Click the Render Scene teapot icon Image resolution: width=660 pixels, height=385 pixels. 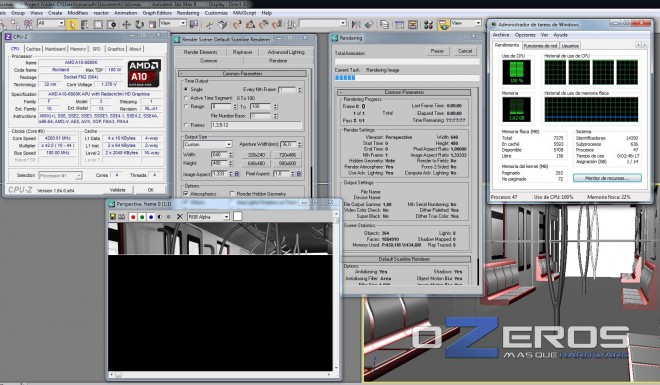(443, 24)
